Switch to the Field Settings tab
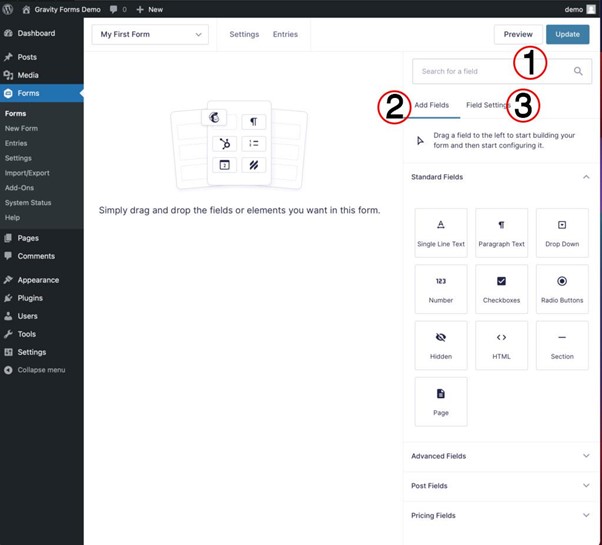Viewport: 602px width, 545px height. [488, 105]
